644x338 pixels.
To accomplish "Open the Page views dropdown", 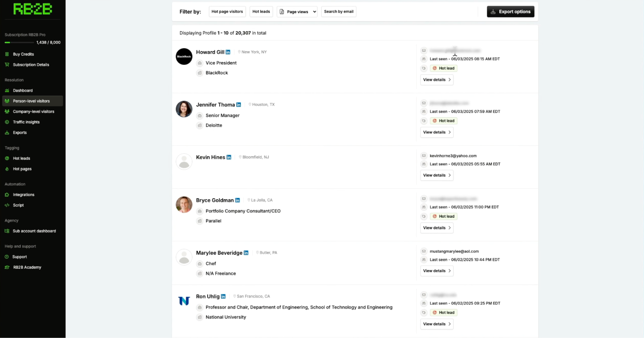I will coord(297,12).
